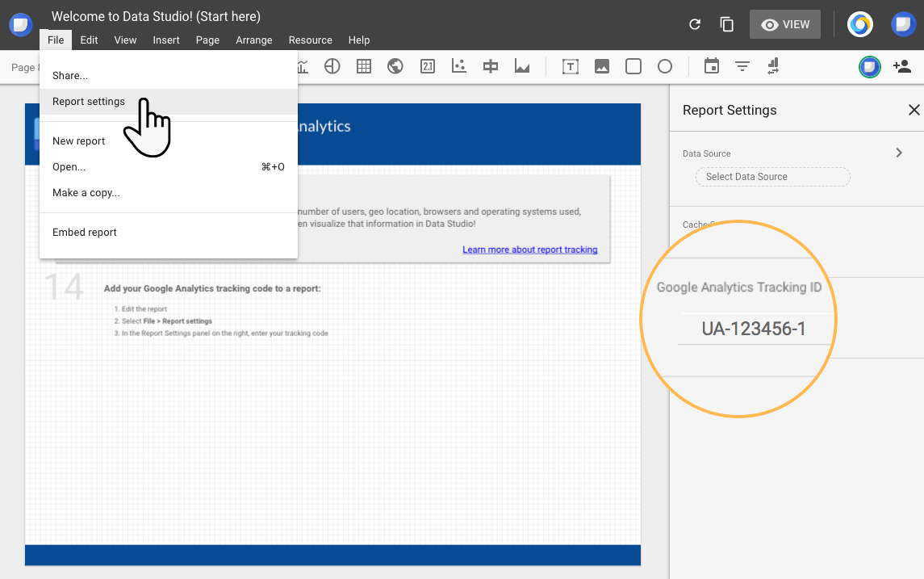Open the Insert menu
Screen dimensions: 924x579
point(166,40)
